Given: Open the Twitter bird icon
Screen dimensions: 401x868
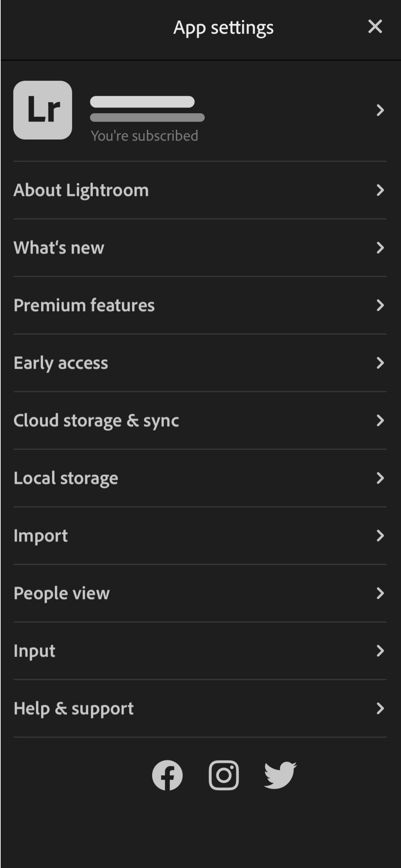Looking at the screenshot, I should point(280,775).
